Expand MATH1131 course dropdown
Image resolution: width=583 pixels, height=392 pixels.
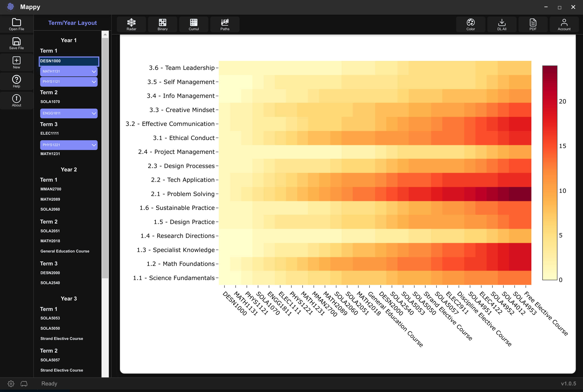[x=93, y=71]
